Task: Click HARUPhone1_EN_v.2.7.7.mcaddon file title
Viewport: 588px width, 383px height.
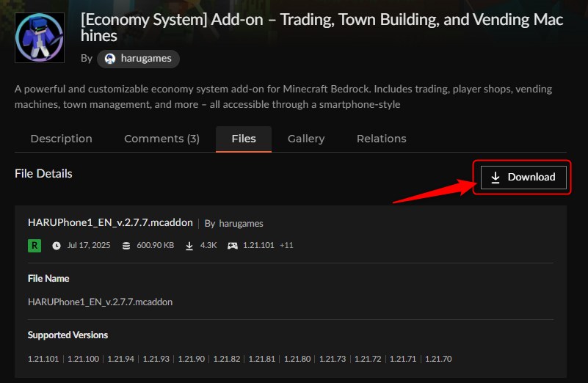Action: coord(110,222)
